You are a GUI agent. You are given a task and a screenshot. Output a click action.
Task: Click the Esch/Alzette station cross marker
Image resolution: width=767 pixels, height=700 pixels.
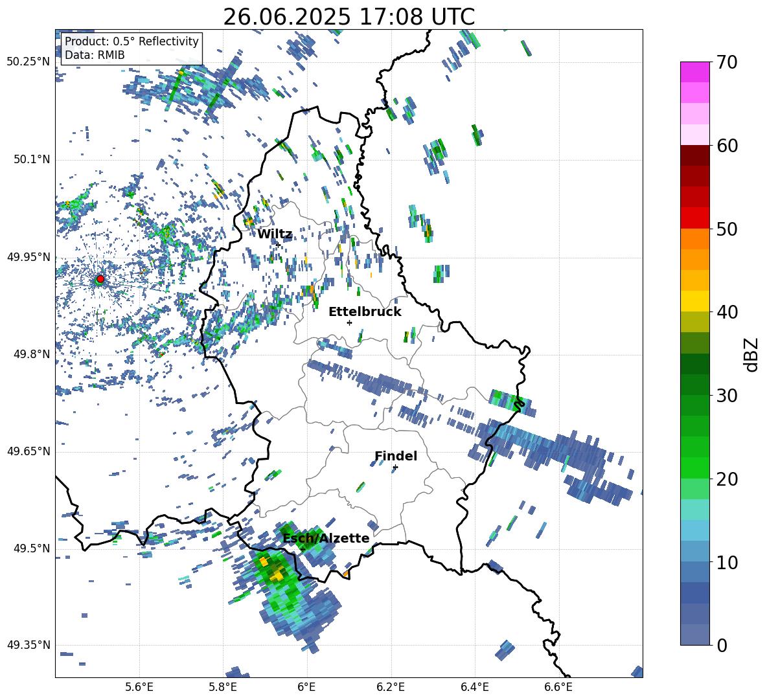click(303, 549)
